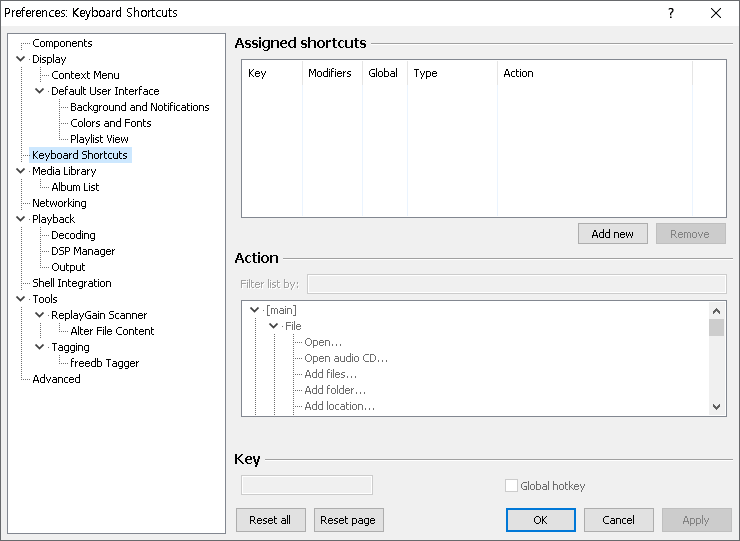Sort shortcuts by Key column

272,73
